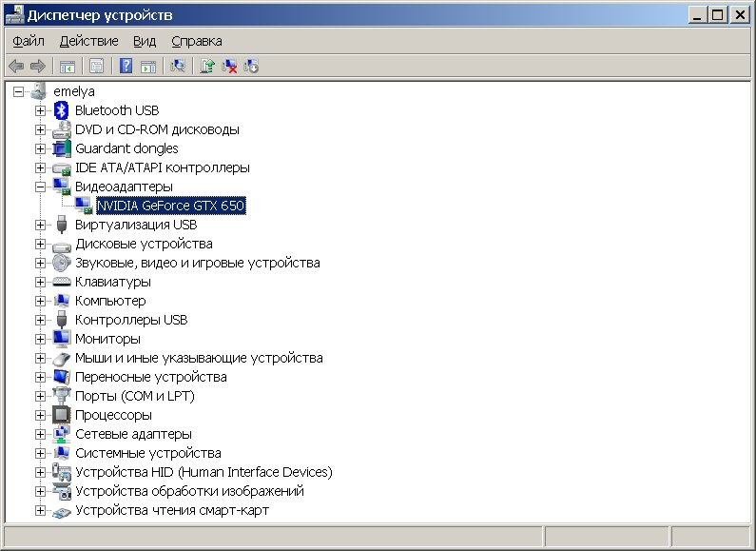This screenshot has height=551, width=756.
Task: Click the Дисковые устройства icon
Action: tap(62, 246)
